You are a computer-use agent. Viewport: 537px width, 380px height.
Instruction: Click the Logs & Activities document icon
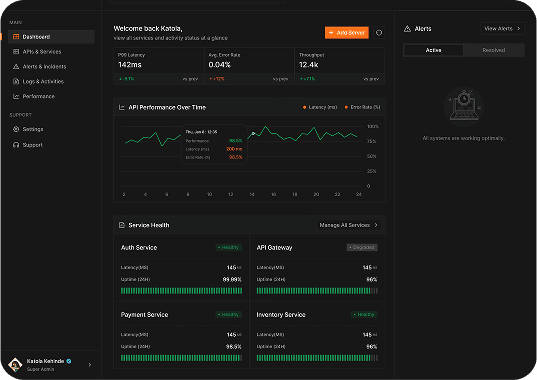(x=16, y=81)
